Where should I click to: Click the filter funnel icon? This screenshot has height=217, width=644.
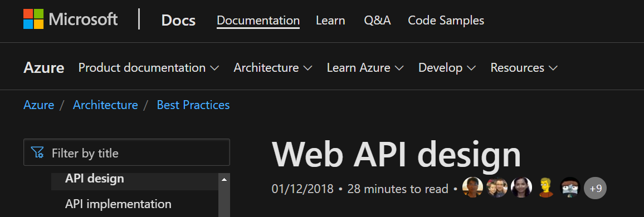[37, 152]
